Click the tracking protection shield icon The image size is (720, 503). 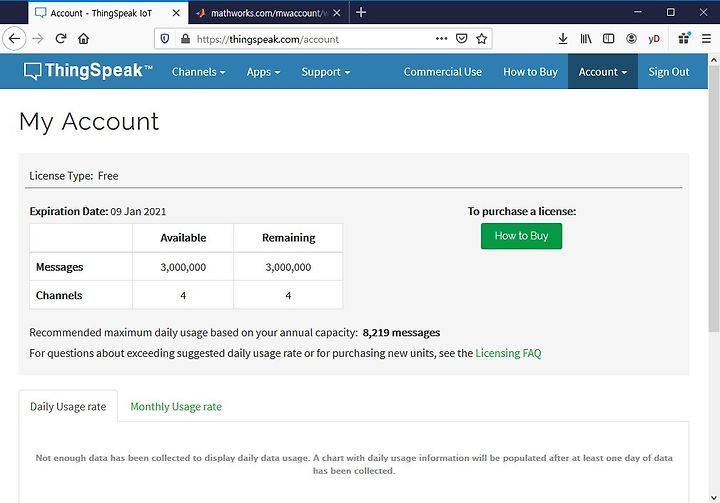click(x=165, y=39)
